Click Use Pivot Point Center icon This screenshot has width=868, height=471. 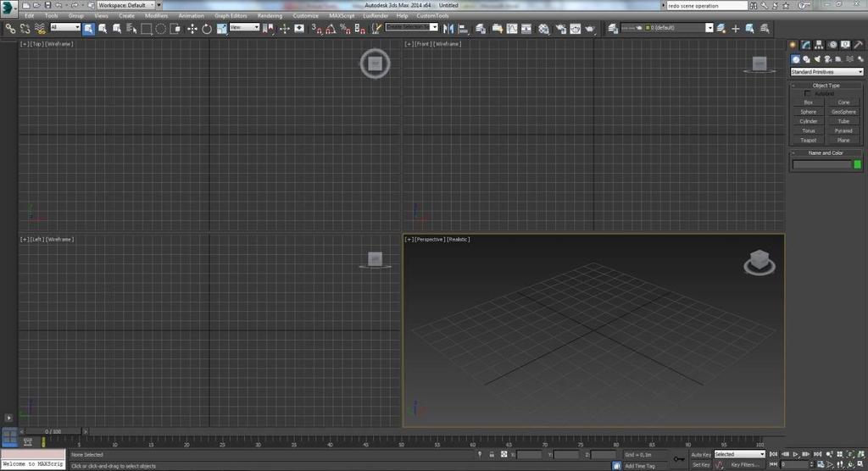pos(269,28)
